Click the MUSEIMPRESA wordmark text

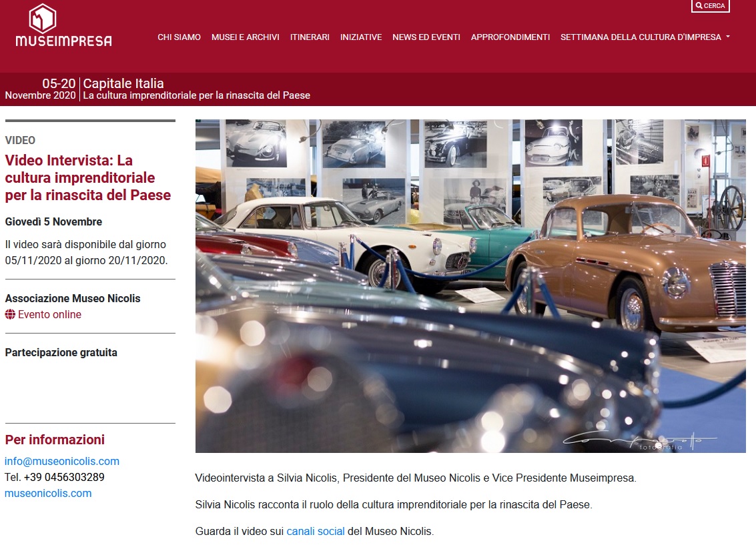coord(63,41)
